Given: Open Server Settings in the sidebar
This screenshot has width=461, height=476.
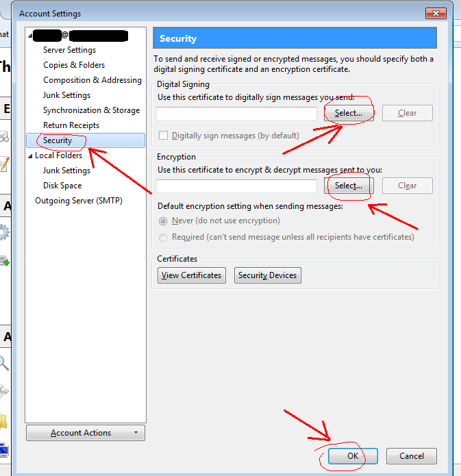Looking at the screenshot, I should (69, 50).
